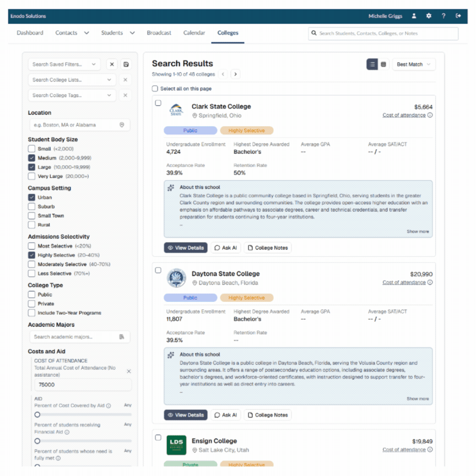This screenshot has width=476, height=476.
Task: Go to next results page arrow
Action: tap(236, 74)
